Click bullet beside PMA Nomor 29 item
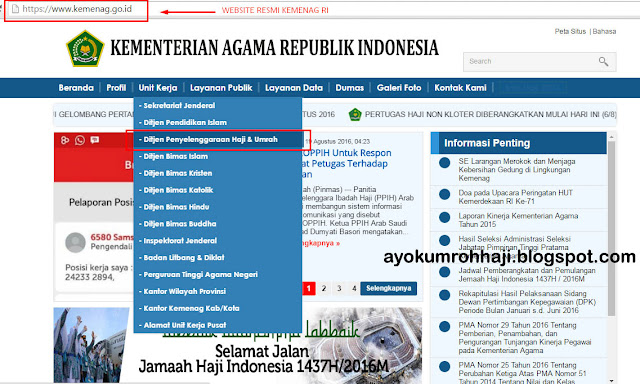This screenshot has height=384, width=640. pos(444,327)
